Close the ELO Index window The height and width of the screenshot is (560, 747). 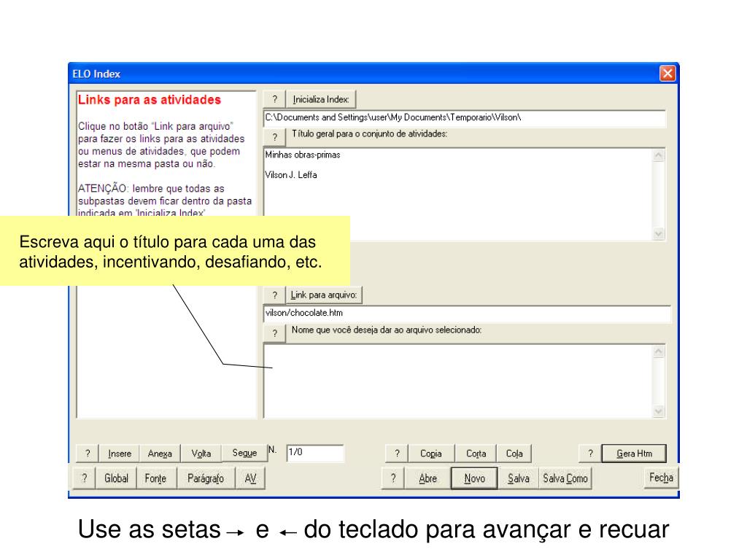tap(667, 74)
